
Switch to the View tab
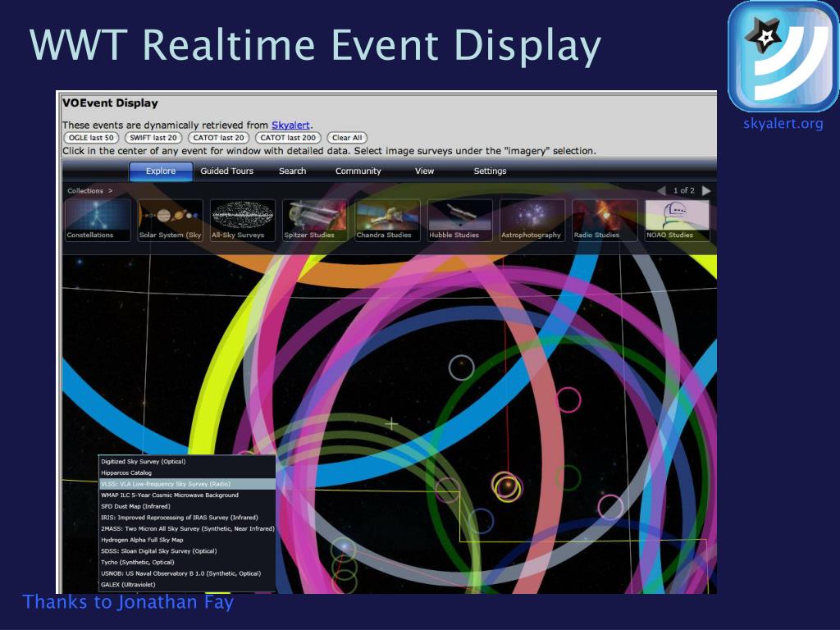coord(424,171)
